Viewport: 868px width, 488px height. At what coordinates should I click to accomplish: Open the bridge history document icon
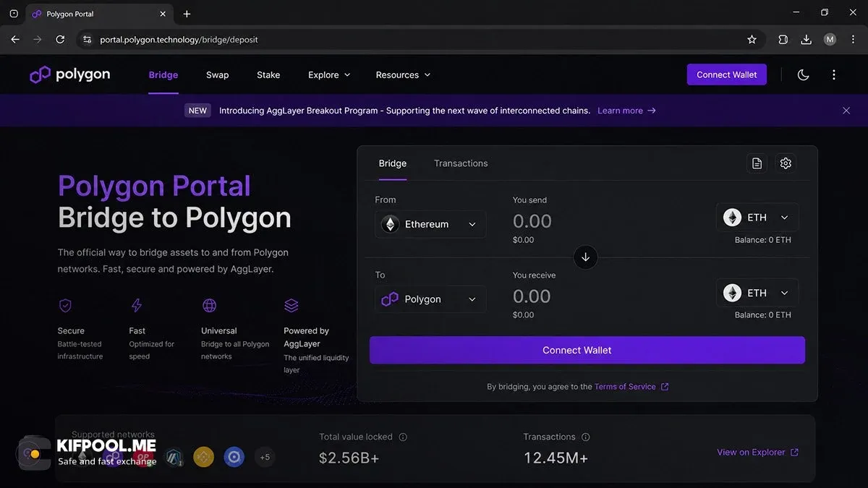757,163
